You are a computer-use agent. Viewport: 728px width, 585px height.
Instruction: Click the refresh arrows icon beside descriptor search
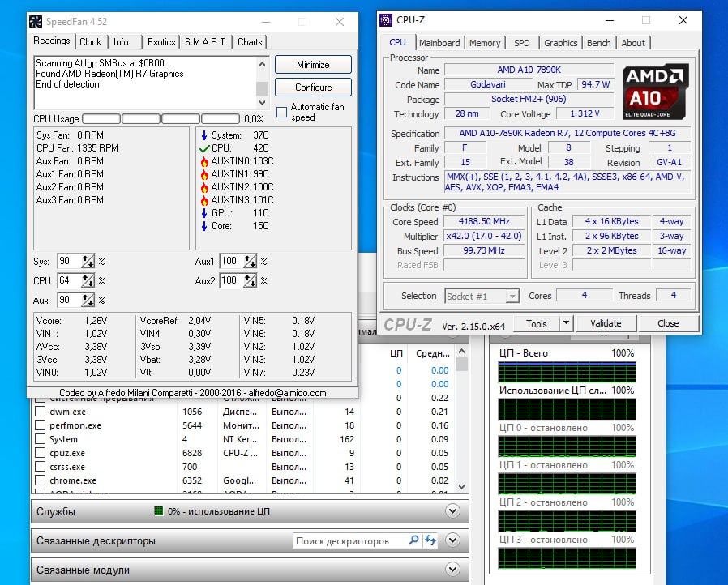430,540
